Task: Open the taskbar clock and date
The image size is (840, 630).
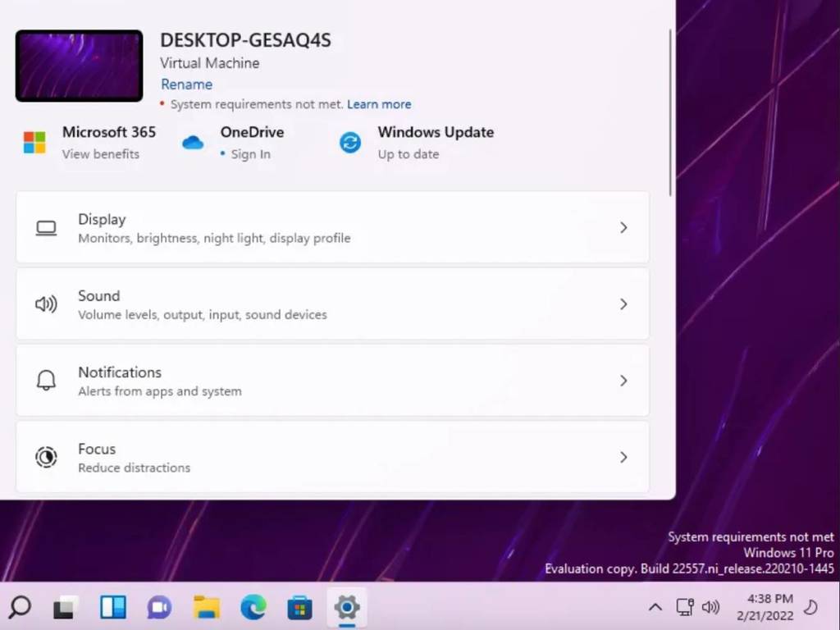Action: coord(765,607)
